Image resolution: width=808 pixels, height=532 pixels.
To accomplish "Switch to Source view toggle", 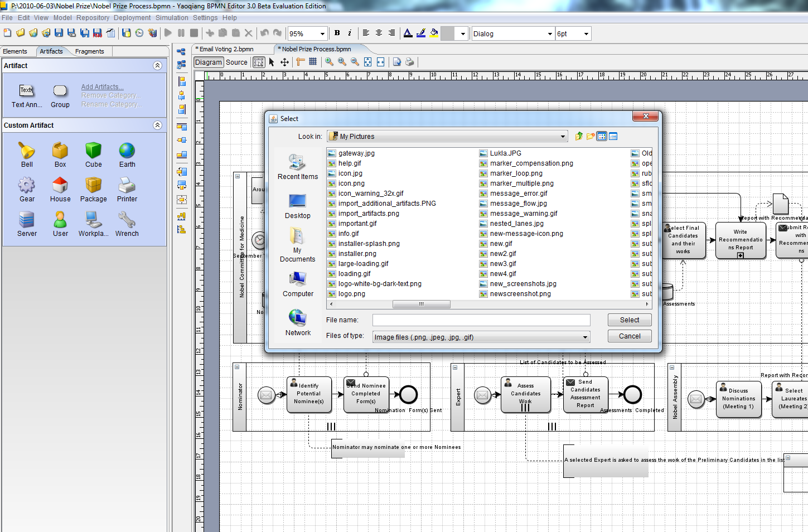I will [x=236, y=62].
